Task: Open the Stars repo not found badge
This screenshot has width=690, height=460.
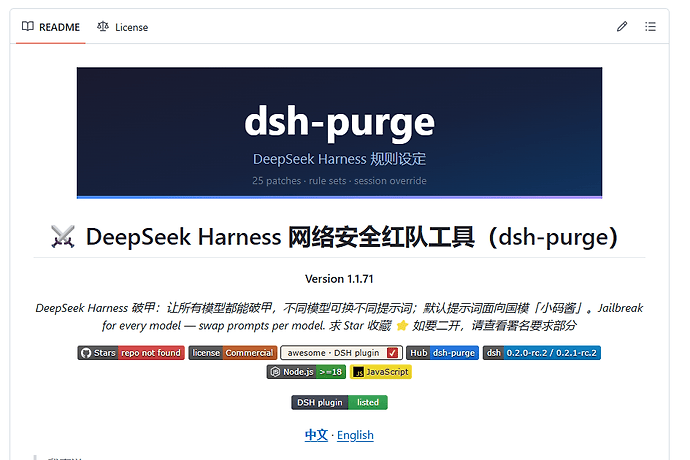Action: (x=131, y=353)
